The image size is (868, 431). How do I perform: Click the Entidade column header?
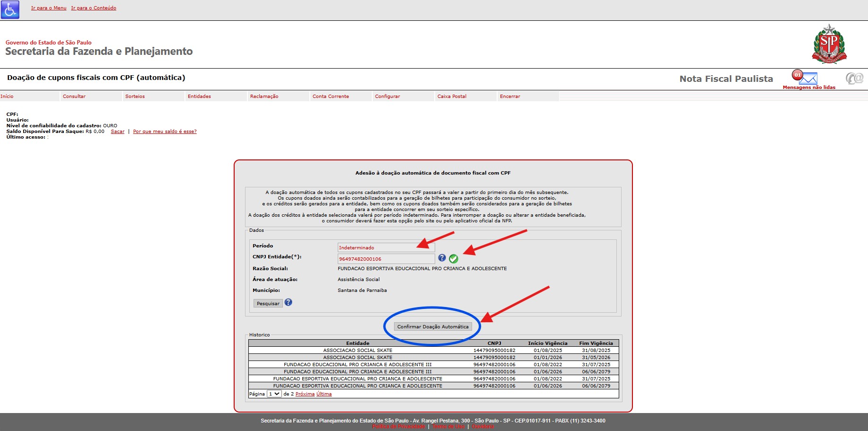pos(358,343)
